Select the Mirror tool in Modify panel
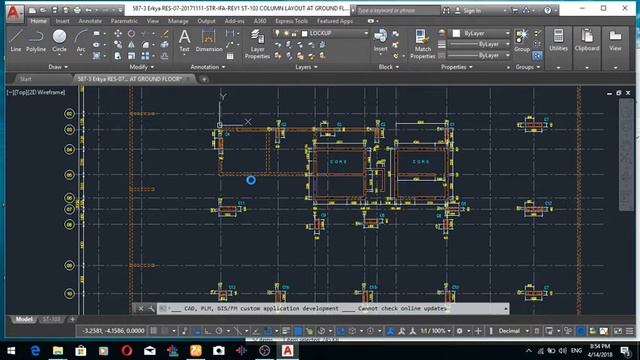This screenshot has width=640, height=360. tap(131, 44)
